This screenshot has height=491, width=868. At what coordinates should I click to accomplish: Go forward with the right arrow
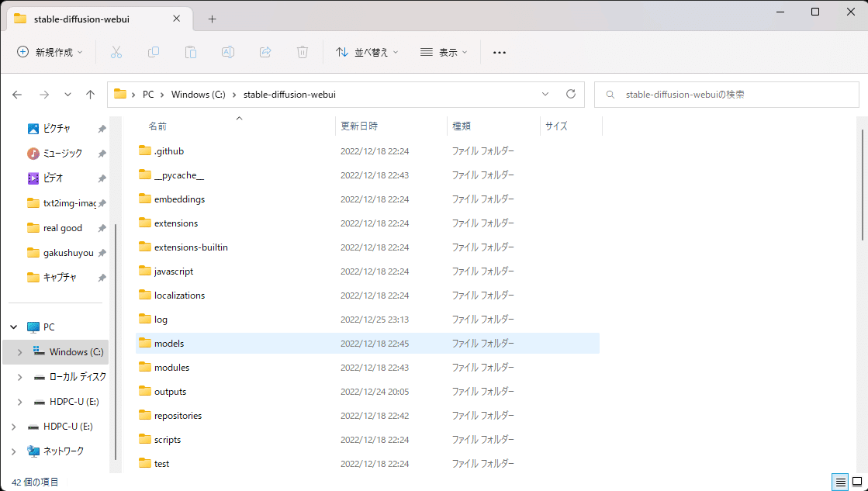[x=44, y=95]
